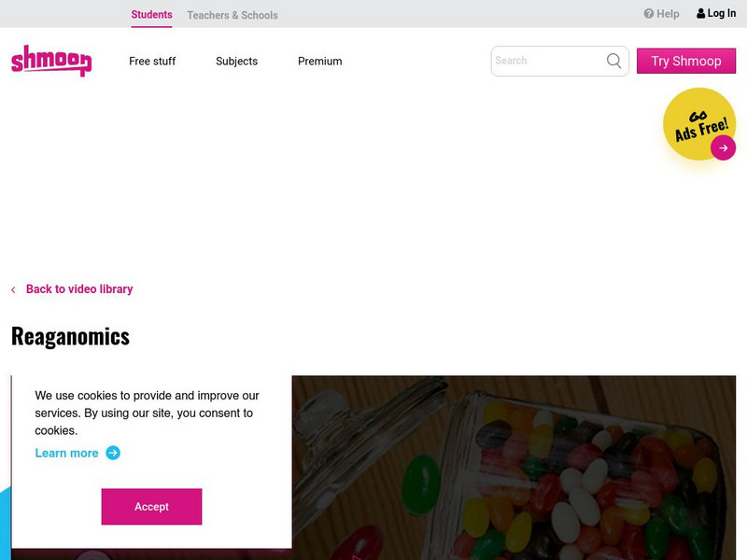Screen dimensions: 747x560
Task: Click the search magnifying glass icon
Action: pos(613,61)
